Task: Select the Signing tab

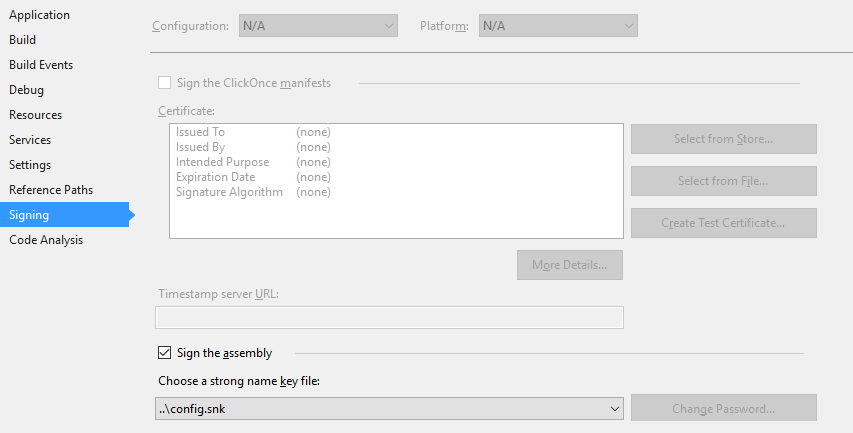Action: (64, 215)
